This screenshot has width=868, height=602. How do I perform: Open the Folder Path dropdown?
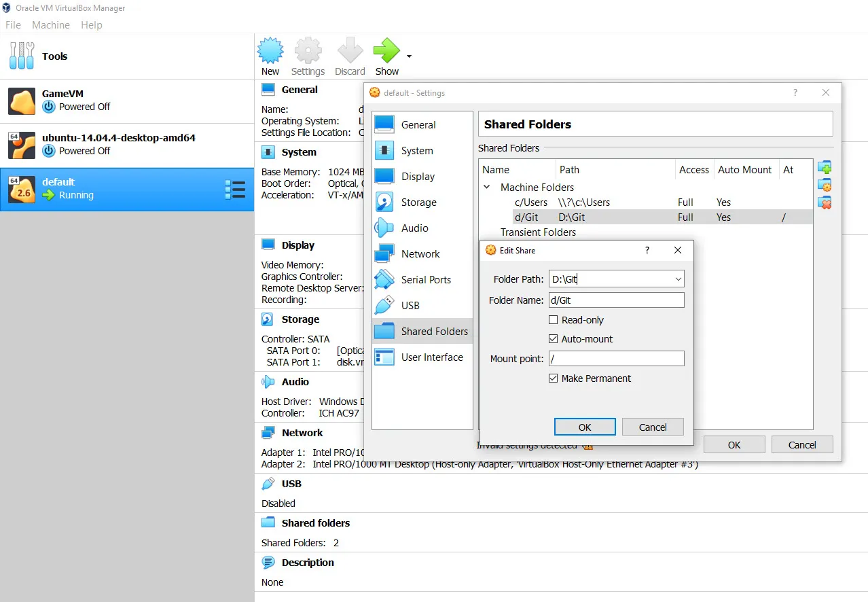point(678,279)
